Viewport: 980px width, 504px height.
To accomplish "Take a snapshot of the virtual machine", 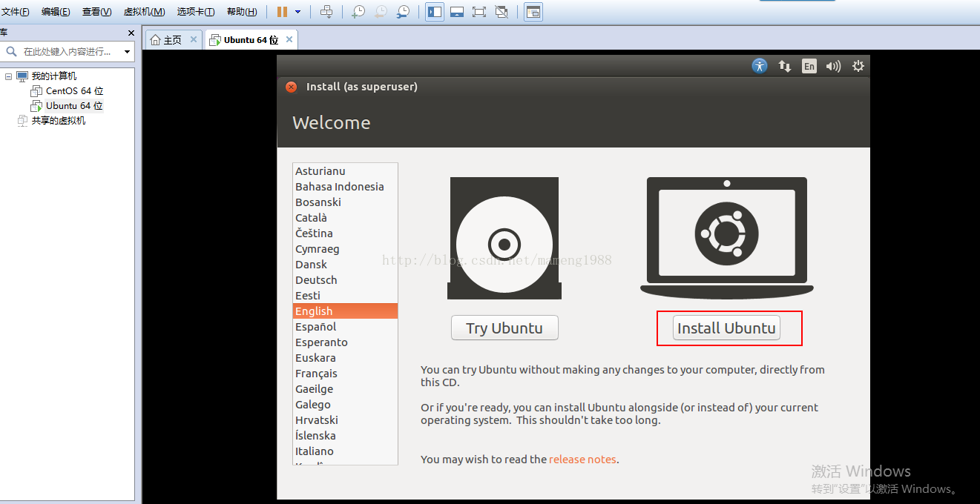I will point(358,12).
